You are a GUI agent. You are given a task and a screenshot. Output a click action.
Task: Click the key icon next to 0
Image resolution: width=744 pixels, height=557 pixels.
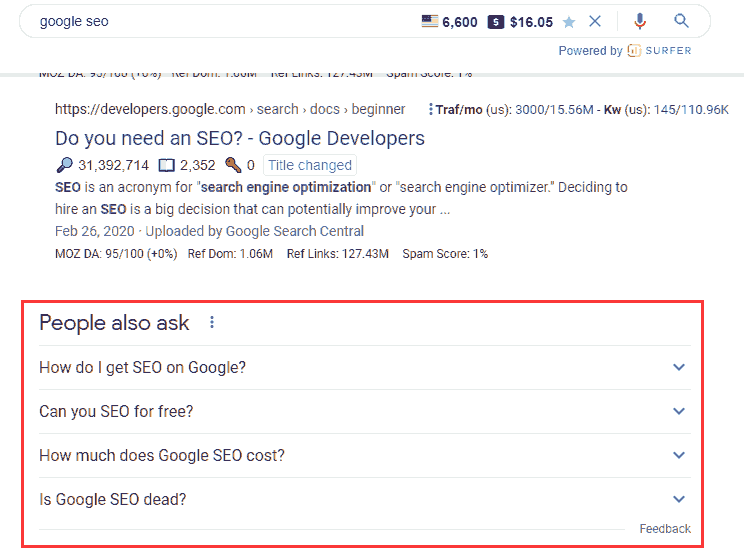pyautogui.click(x=233, y=165)
